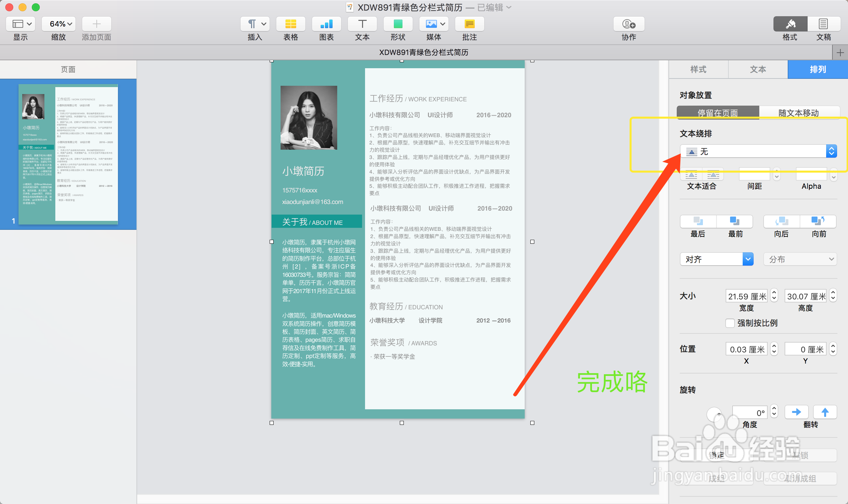Viewport: 848px width, 504px height.
Task: Select page 1 thumbnail
Action: pos(68,155)
